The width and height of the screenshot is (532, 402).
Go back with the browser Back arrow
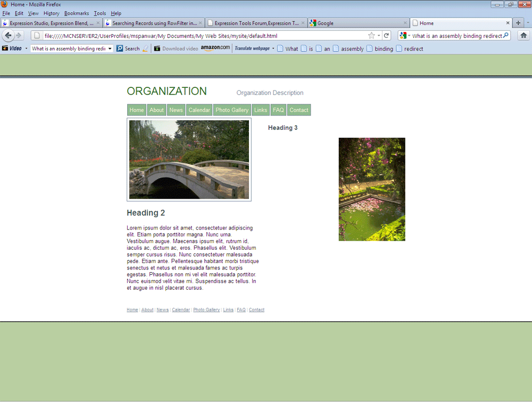8,35
